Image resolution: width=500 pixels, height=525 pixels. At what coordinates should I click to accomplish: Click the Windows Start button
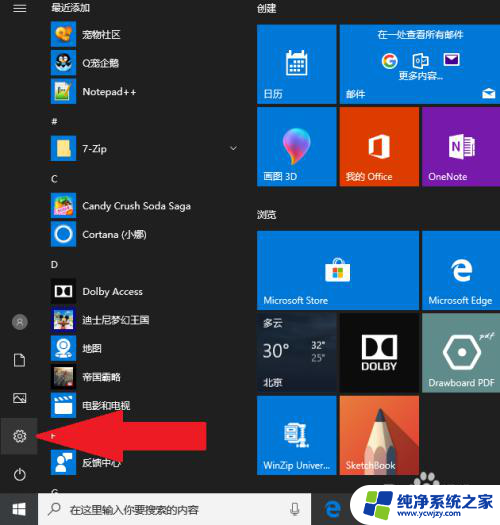point(19,509)
